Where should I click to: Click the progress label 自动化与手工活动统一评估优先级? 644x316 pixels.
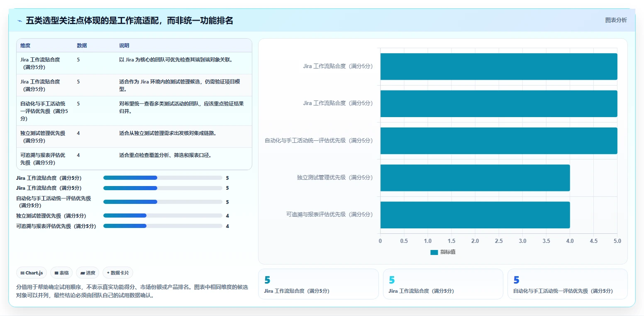[x=54, y=202]
